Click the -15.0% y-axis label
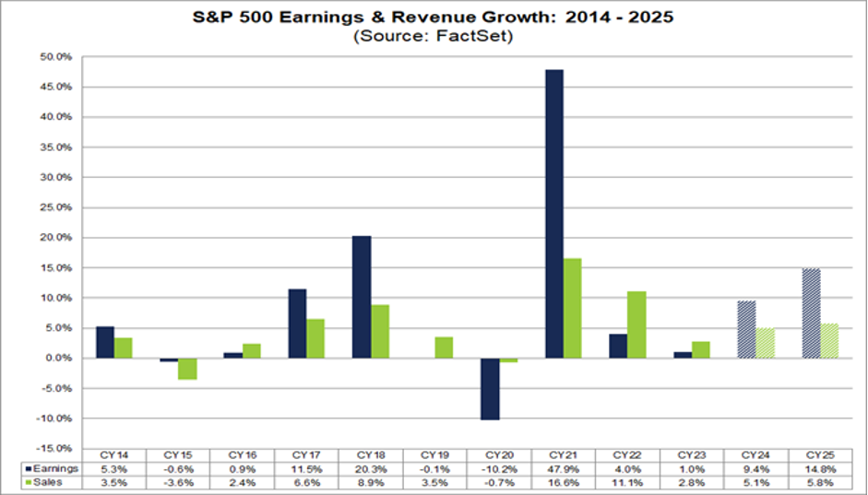 point(57,448)
